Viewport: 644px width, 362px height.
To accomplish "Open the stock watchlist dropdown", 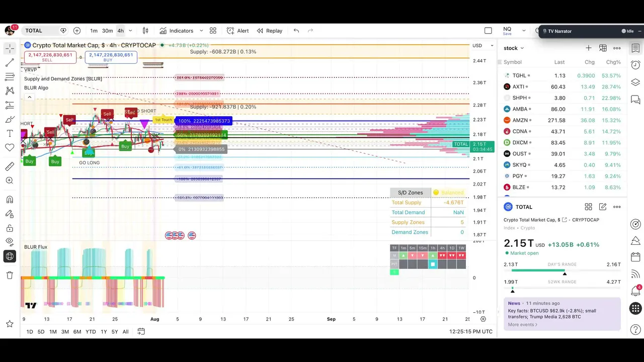I will (514, 48).
